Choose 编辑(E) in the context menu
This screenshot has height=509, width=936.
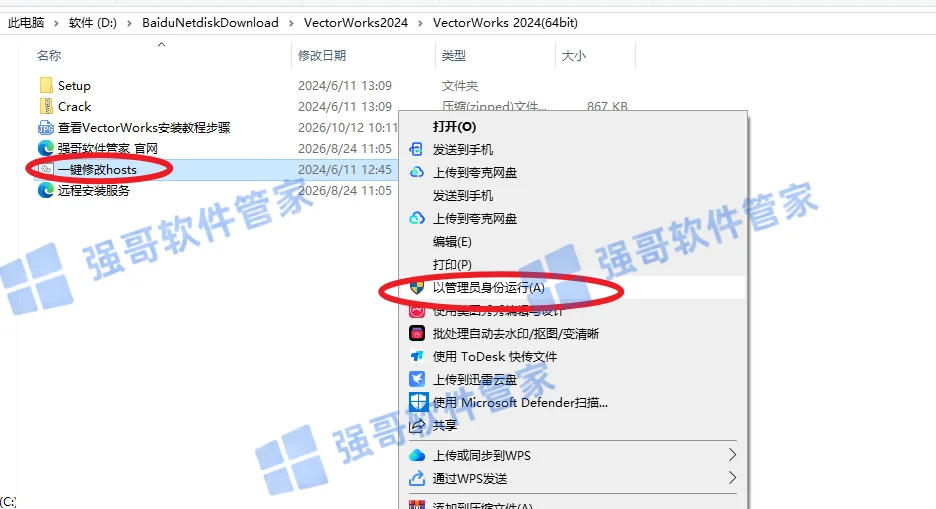coord(452,242)
